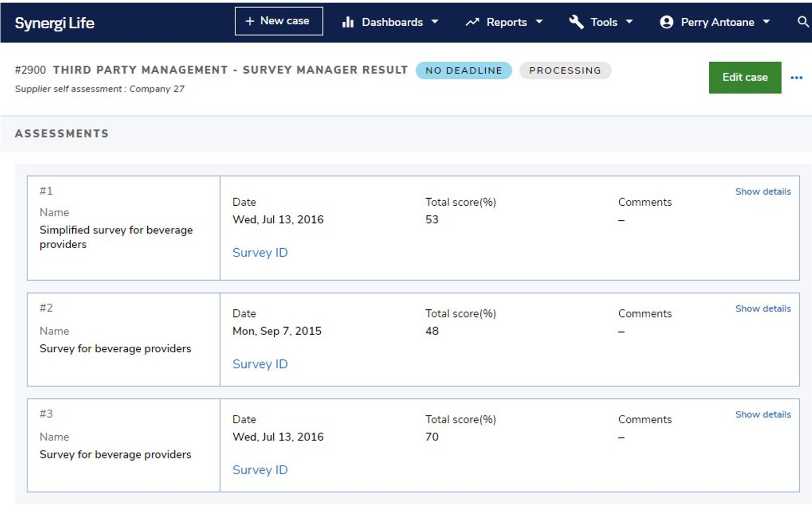Click the Synergi Life logo
812x506 pixels.
tap(55, 22)
